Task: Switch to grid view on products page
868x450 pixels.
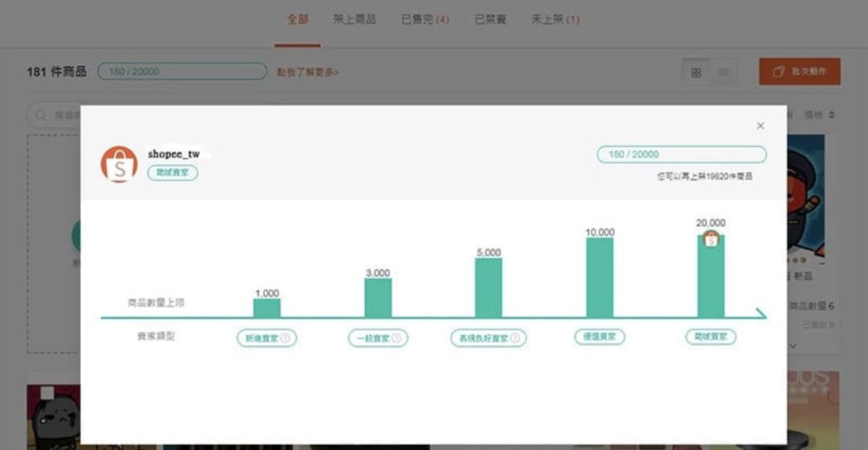Action: pos(696,72)
